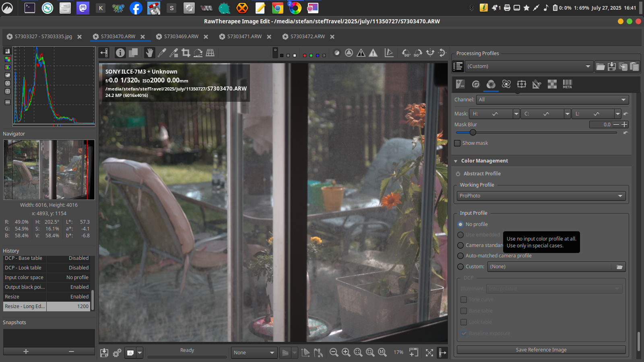Screen dimensions: 644x362
Task: Save processing profile to file icon
Action: point(612,66)
